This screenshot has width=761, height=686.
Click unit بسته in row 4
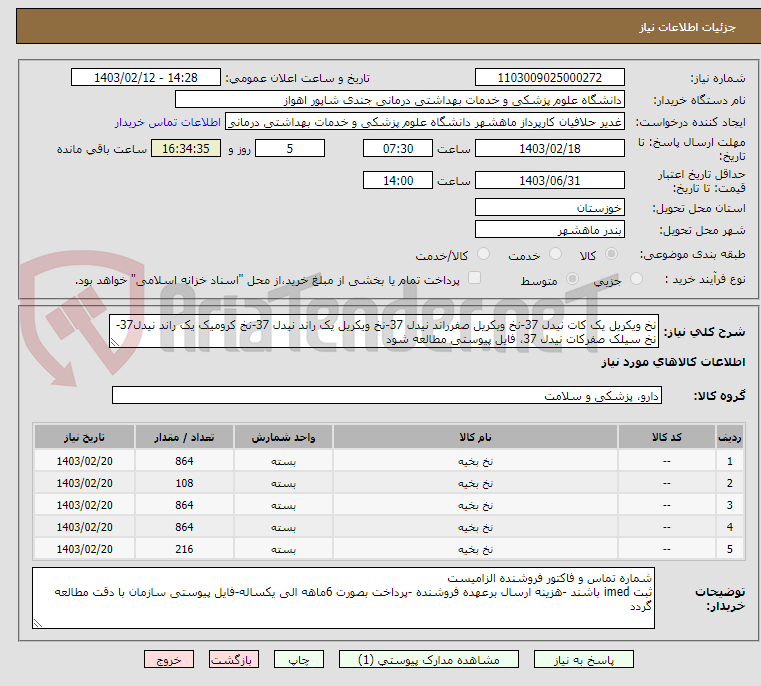click(283, 527)
